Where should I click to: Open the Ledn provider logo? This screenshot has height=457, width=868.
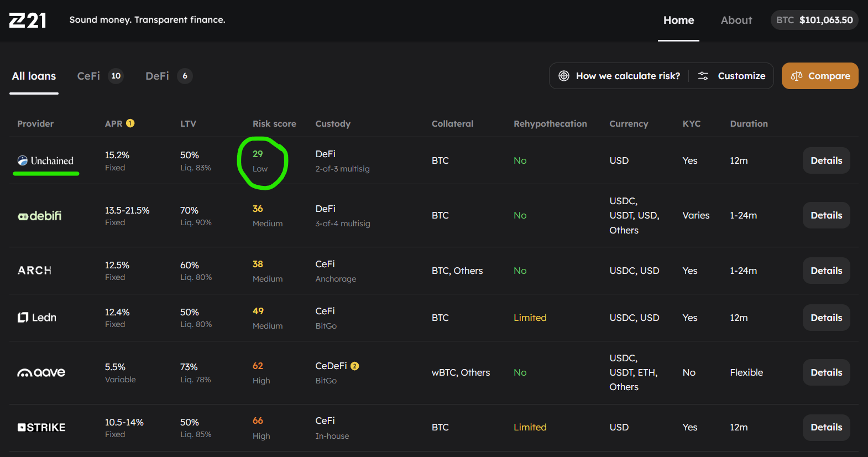(x=37, y=318)
